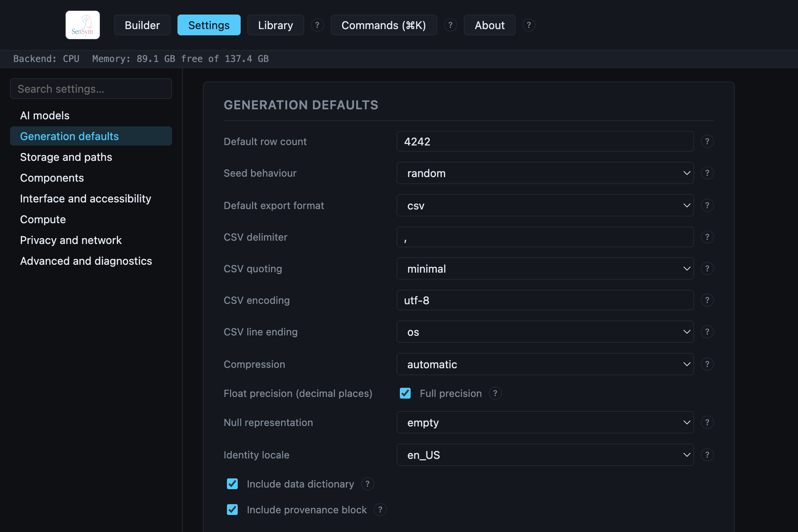Show help for Include provenance block
Screen dimensions: 798x532
[x=380, y=510]
